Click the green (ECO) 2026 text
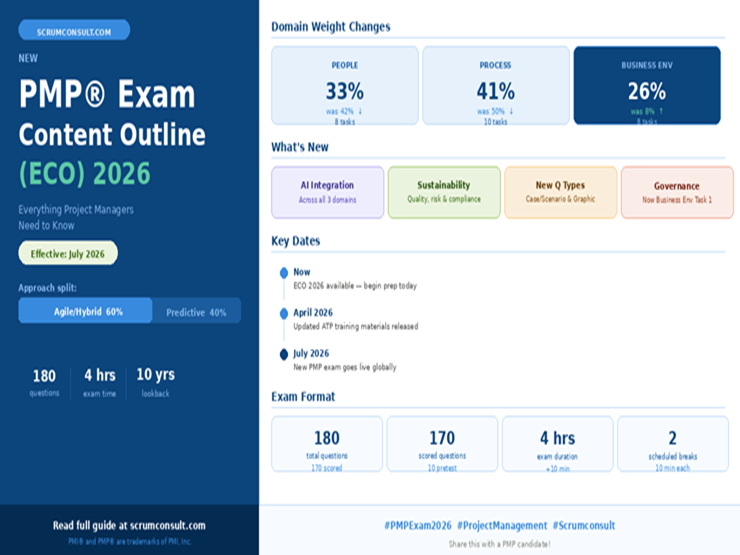The width and height of the screenshot is (740, 555). pyautogui.click(x=84, y=174)
